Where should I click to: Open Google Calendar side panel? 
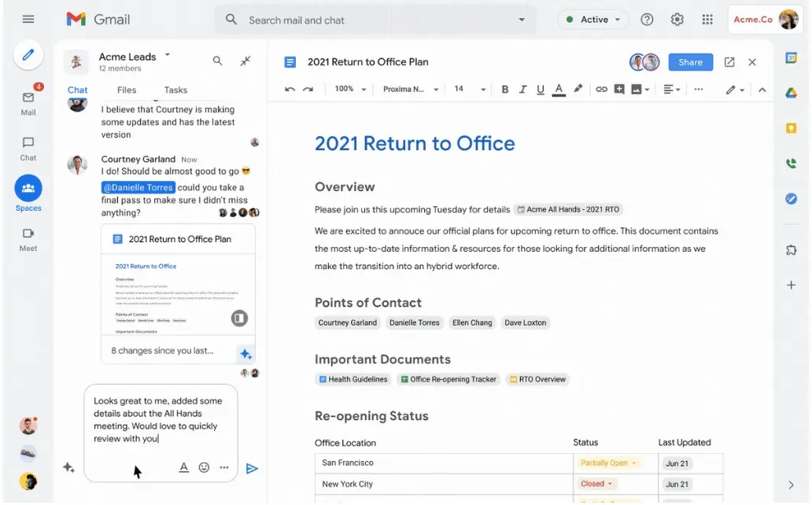pos(791,58)
